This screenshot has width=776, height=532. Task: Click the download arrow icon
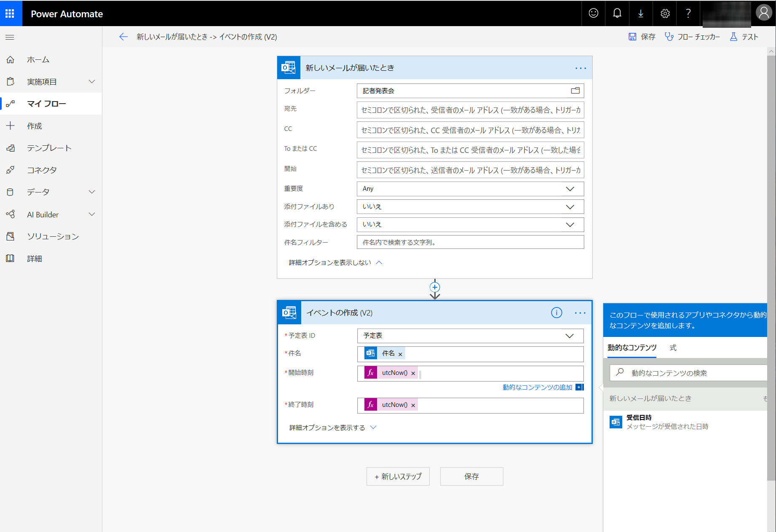(641, 13)
